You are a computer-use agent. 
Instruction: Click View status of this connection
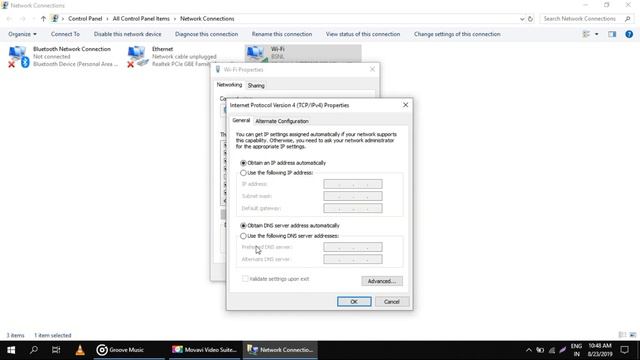click(363, 34)
